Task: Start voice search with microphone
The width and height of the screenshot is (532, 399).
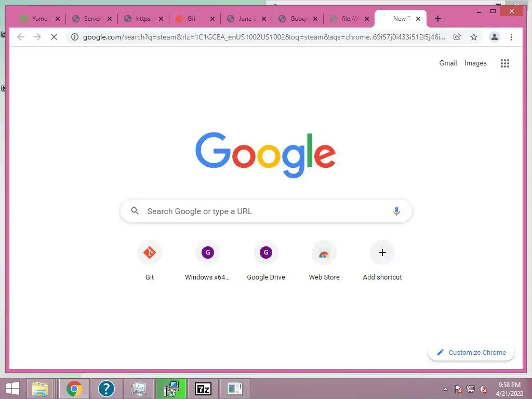Action: [x=396, y=211]
